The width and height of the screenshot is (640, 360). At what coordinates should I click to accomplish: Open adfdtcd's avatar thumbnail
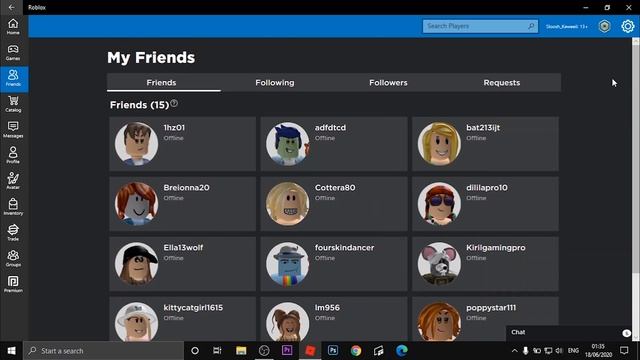(288, 144)
